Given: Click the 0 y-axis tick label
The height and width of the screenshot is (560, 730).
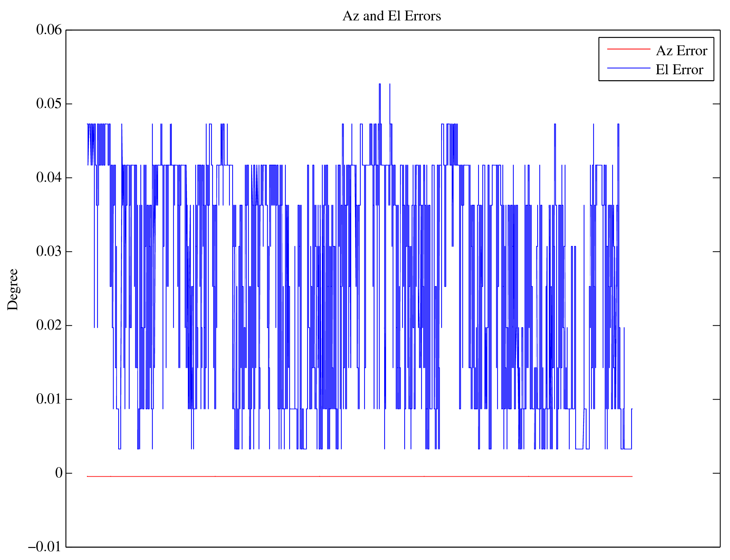Looking at the screenshot, I should coord(59,473).
